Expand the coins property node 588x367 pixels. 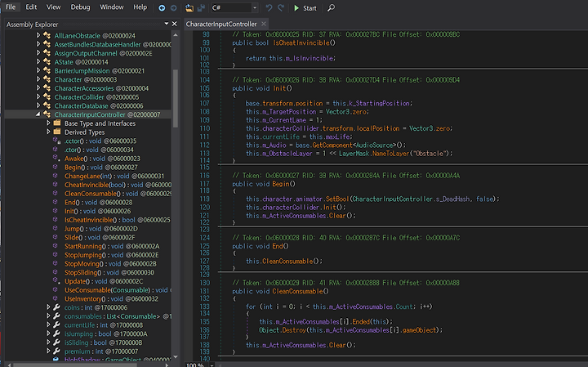[x=48, y=307]
